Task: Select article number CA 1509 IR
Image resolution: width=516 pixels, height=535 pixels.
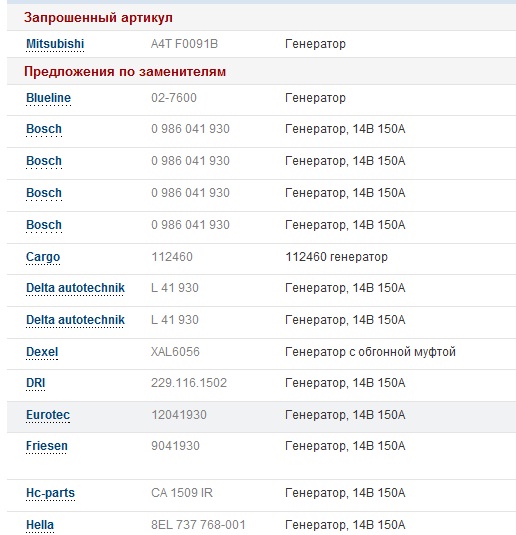Action: [x=182, y=493]
